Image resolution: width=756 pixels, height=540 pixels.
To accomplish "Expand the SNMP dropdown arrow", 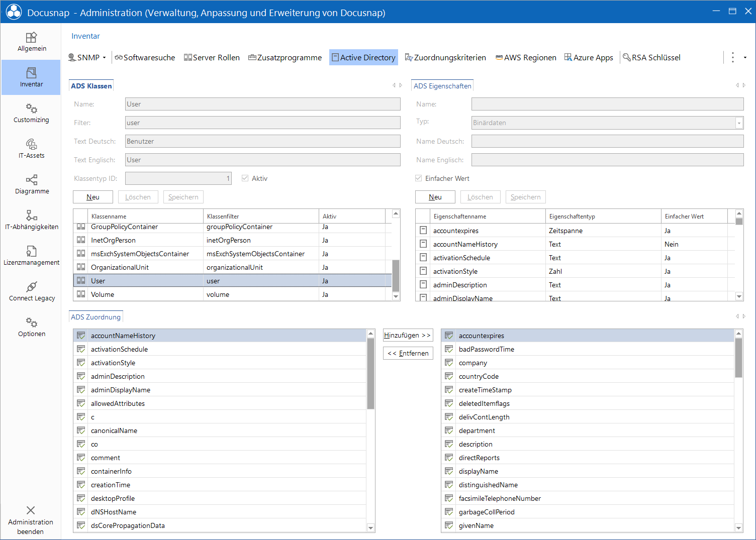I will (x=105, y=58).
